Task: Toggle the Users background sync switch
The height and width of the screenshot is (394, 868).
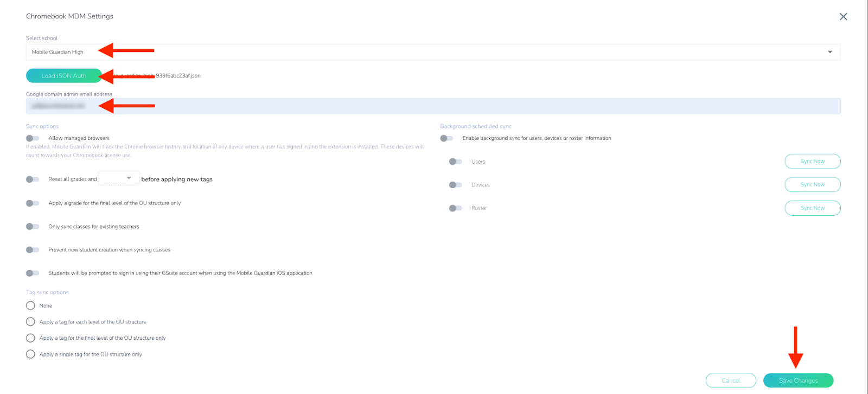Action: (x=455, y=162)
